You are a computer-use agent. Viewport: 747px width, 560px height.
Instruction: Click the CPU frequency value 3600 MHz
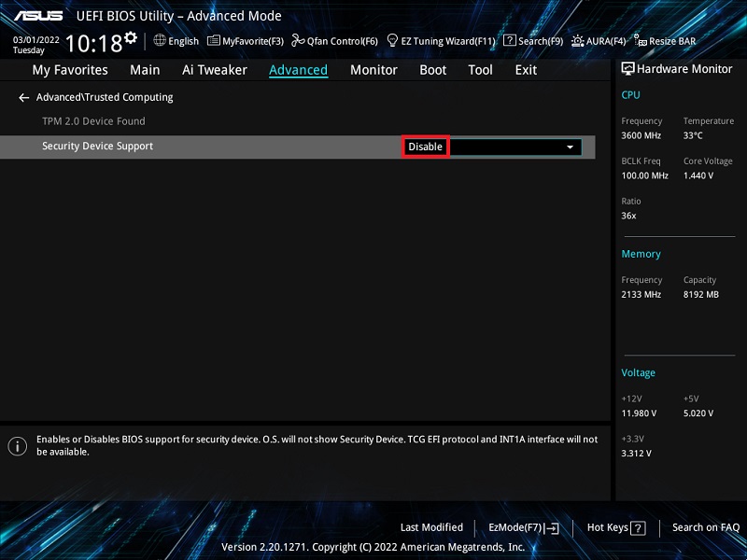(641, 135)
